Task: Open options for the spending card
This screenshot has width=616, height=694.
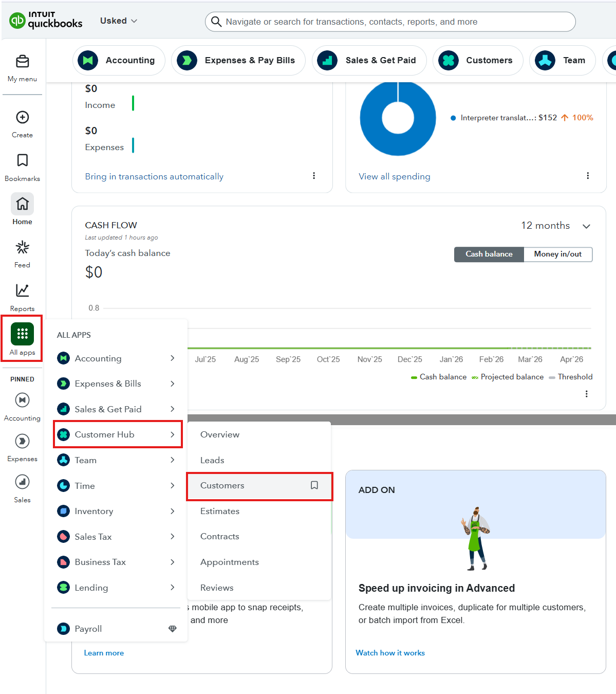Action: coord(588,176)
